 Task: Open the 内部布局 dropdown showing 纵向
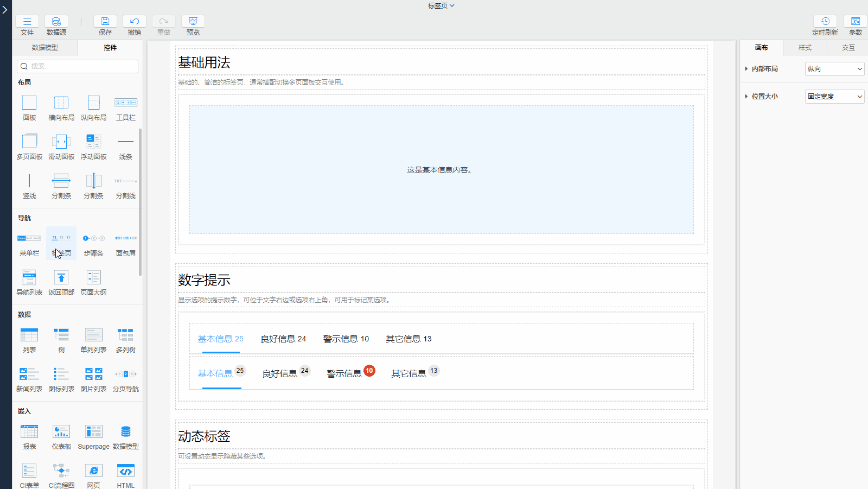[834, 69]
